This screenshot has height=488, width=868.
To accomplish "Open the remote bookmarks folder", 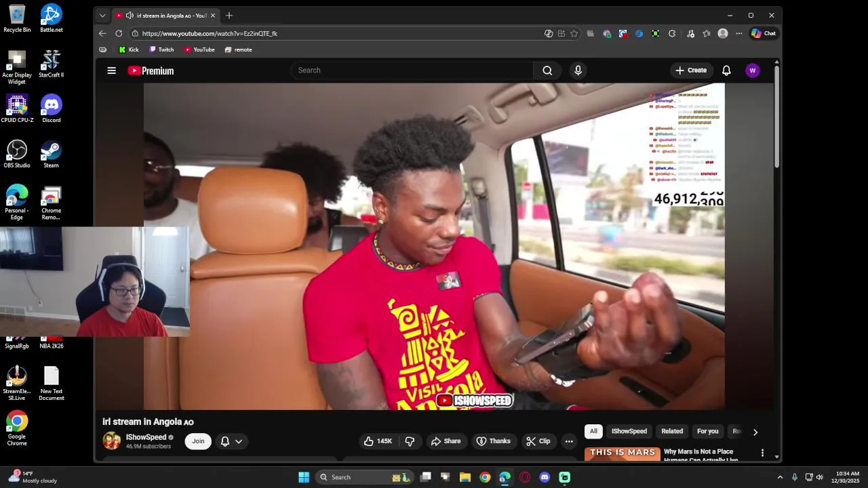I will (x=238, y=49).
